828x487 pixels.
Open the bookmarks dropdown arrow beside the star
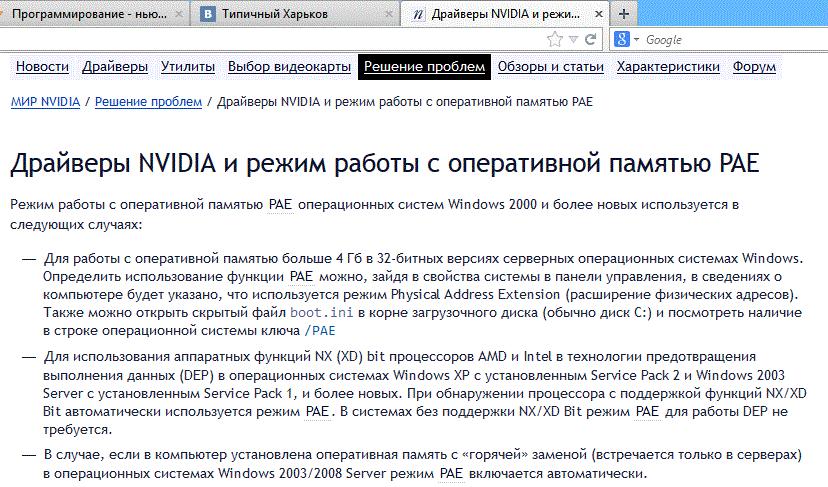pyautogui.click(x=573, y=40)
